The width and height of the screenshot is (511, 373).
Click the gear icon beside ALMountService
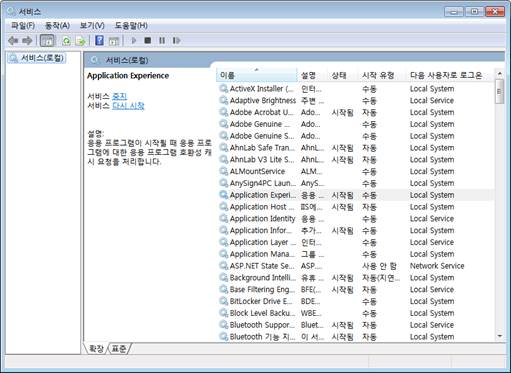(223, 171)
